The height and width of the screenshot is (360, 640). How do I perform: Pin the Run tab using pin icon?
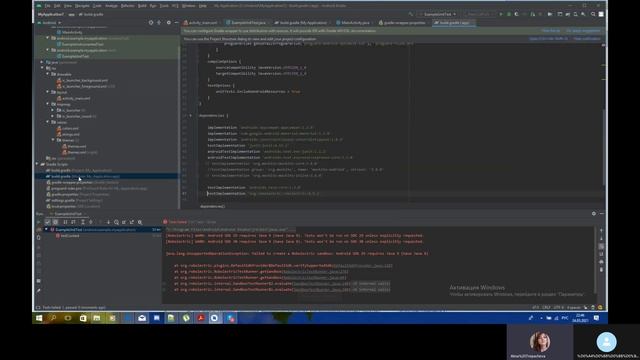point(38,291)
